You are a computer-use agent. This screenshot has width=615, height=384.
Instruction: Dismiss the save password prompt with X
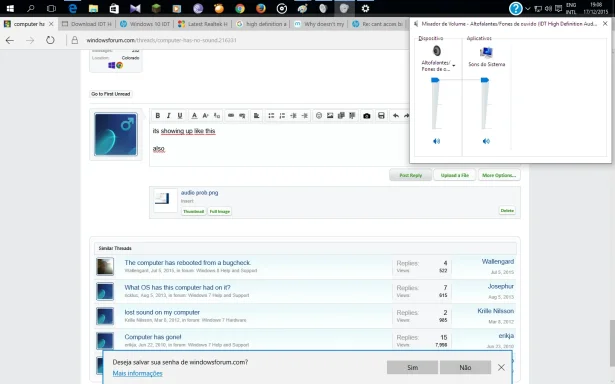coord(501,368)
